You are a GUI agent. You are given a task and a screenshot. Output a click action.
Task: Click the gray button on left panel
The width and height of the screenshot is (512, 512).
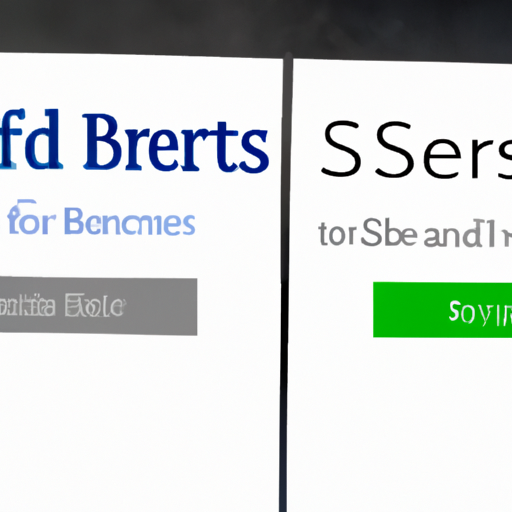pyautogui.click(x=98, y=306)
